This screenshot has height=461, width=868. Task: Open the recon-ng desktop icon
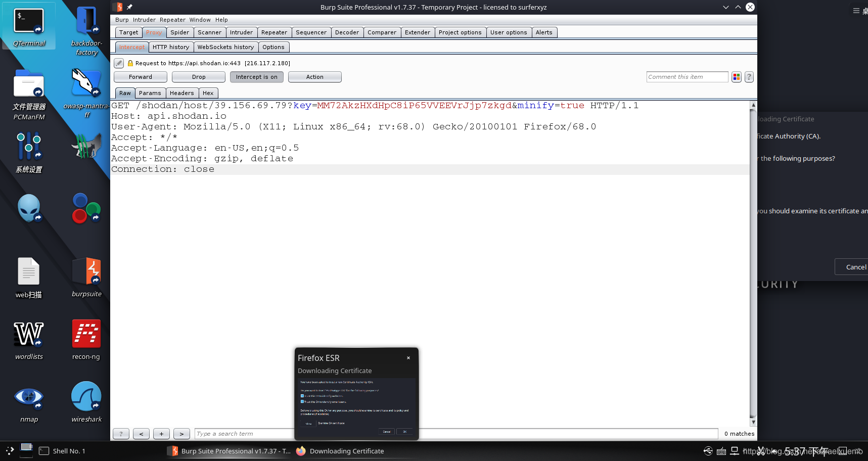86,340
